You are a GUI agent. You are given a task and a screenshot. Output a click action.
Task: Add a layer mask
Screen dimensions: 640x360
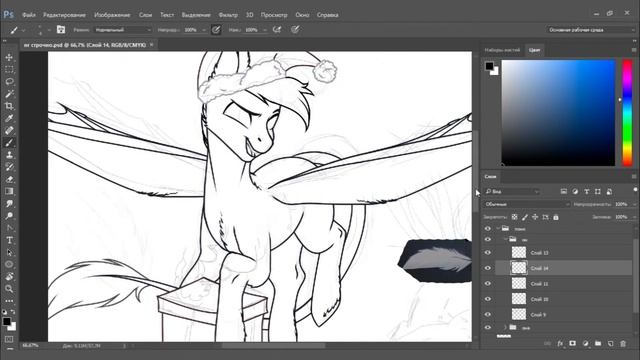(x=573, y=344)
